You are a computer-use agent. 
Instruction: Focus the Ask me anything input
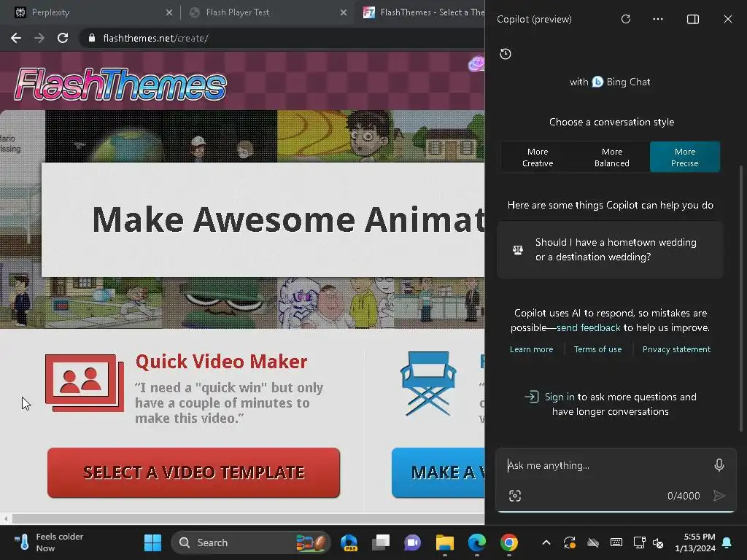tap(608, 465)
